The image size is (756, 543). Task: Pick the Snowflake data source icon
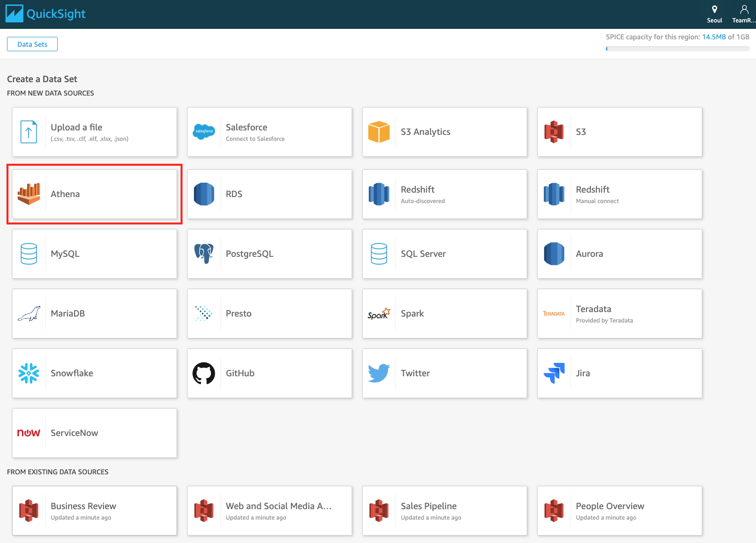point(29,373)
